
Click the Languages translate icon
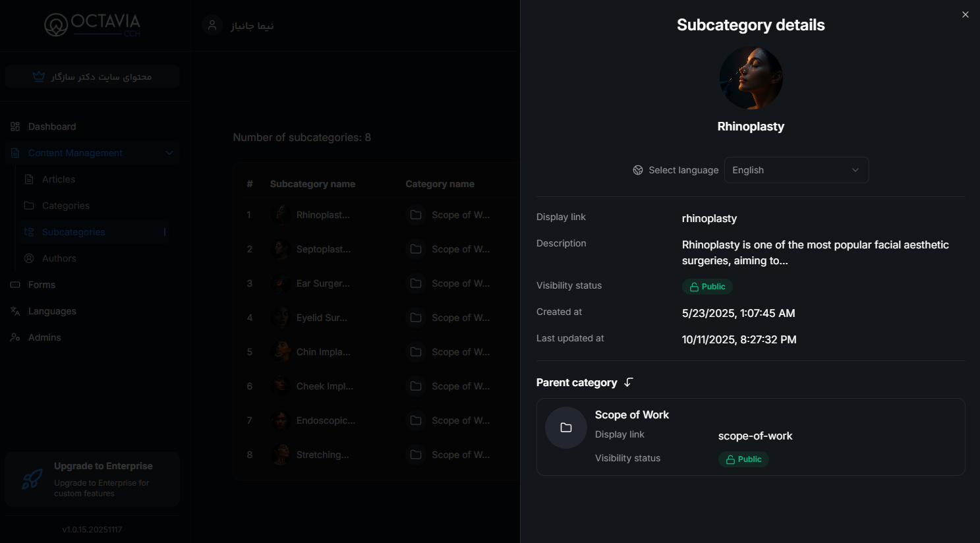(x=15, y=311)
